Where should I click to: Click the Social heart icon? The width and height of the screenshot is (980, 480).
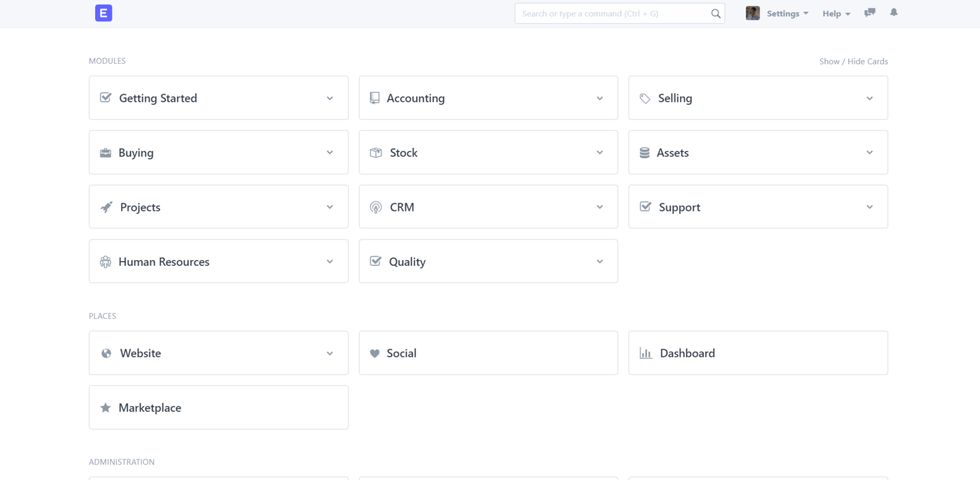[374, 353]
